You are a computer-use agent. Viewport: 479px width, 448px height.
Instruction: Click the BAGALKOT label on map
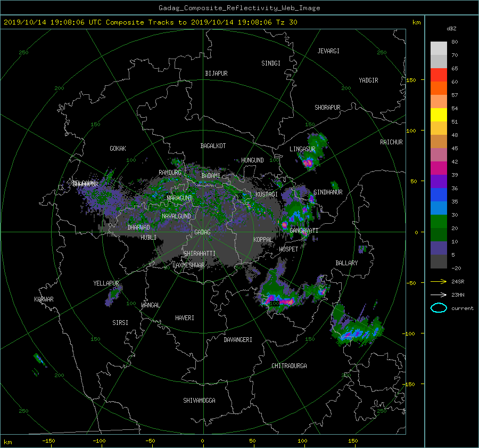tap(213, 146)
